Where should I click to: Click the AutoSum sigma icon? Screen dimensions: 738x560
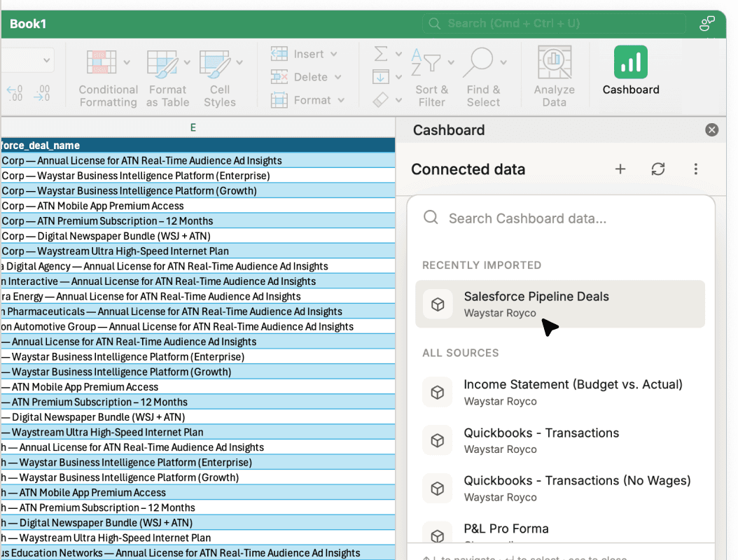tap(381, 54)
